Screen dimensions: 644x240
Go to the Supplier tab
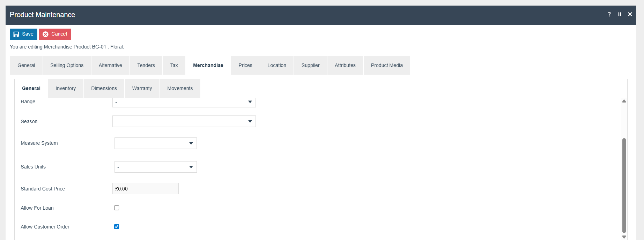tap(310, 65)
